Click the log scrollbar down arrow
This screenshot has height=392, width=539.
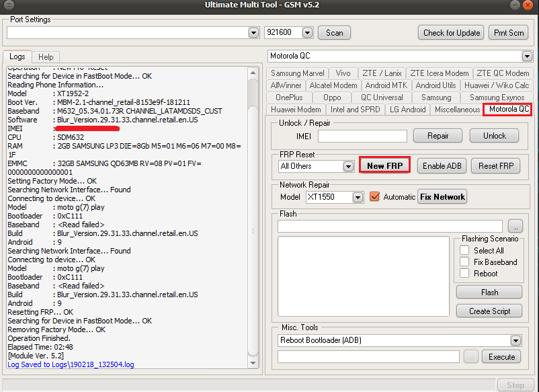253,363
